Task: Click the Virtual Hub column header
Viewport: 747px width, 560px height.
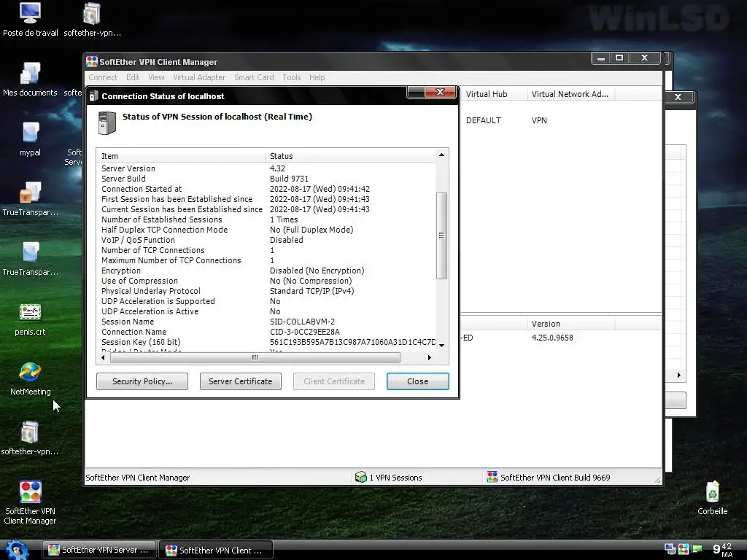Action: (494, 94)
